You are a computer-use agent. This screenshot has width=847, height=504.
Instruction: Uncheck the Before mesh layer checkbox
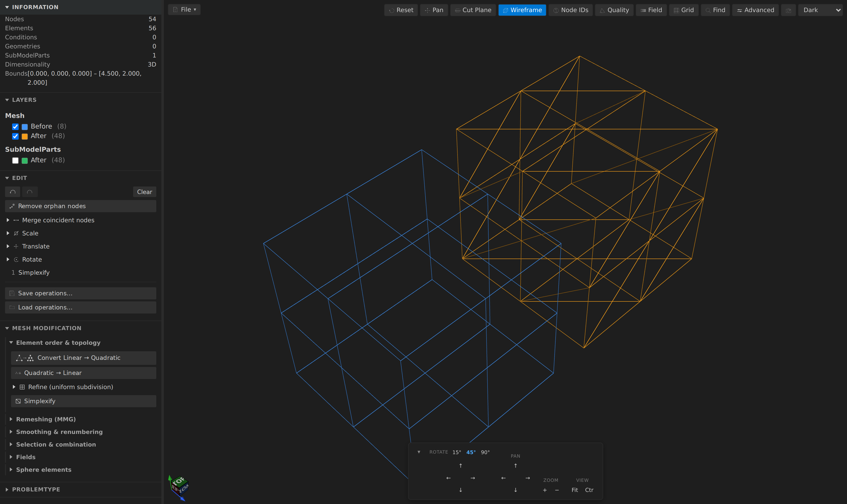(15, 127)
